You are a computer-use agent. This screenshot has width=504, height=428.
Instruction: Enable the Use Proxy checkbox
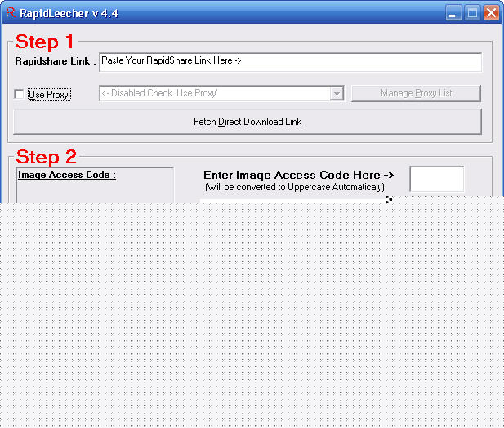(19, 95)
